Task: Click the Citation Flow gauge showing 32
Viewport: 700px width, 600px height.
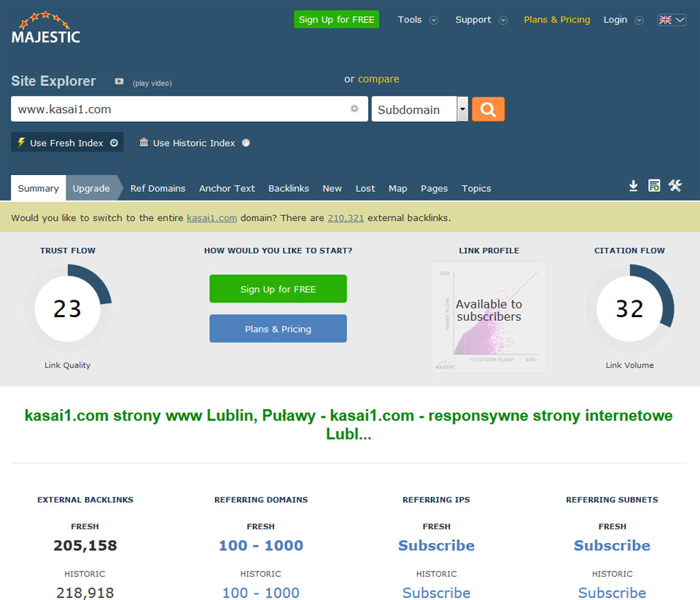Action: [629, 308]
